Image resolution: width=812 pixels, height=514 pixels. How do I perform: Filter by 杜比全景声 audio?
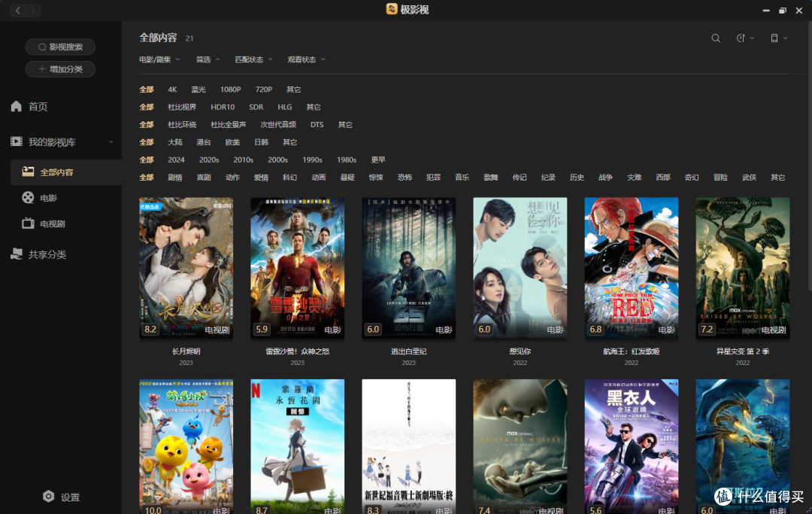pos(228,125)
